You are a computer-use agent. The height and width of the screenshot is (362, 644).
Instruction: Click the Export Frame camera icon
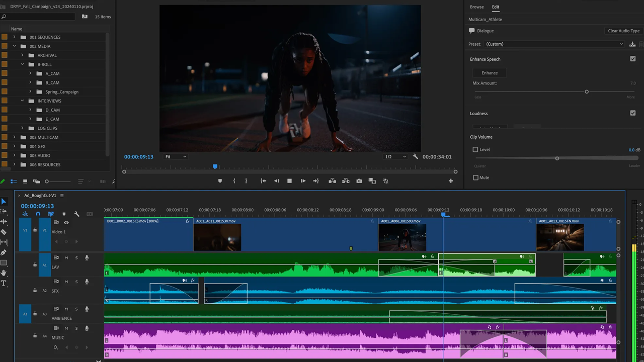[359, 181]
